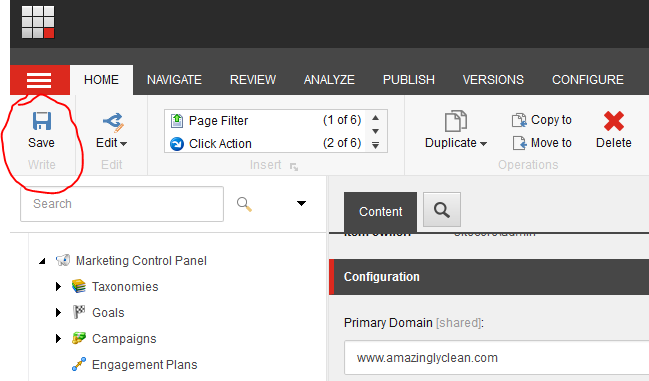Switch to the PUBLISH ribbon tab

coord(409,80)
